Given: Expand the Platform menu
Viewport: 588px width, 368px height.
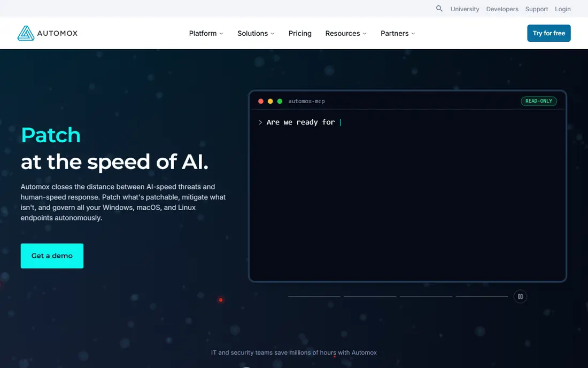Looking at the screenshot, I should tap(206, 33).
